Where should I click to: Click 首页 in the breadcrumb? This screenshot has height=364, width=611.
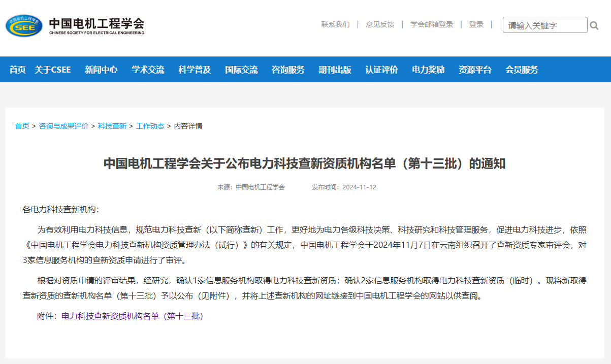pyautogui.click(x=22, y=126)
